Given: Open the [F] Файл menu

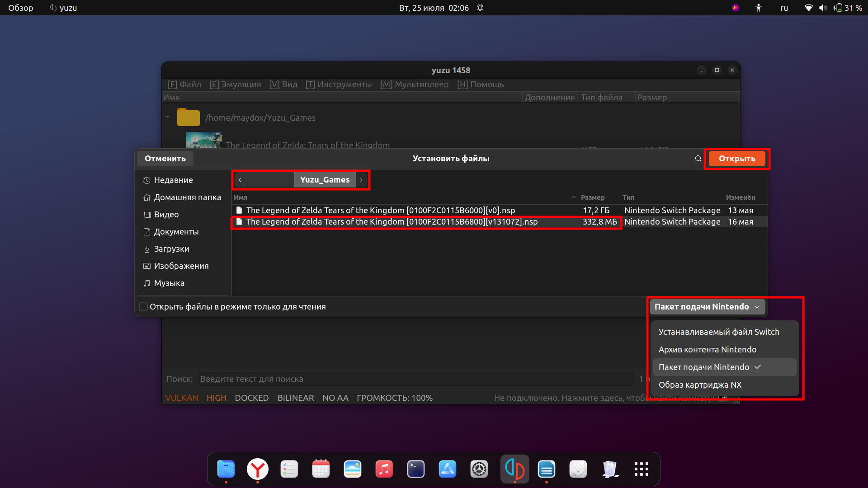Looking at the screenshot, I should [184, 84].
